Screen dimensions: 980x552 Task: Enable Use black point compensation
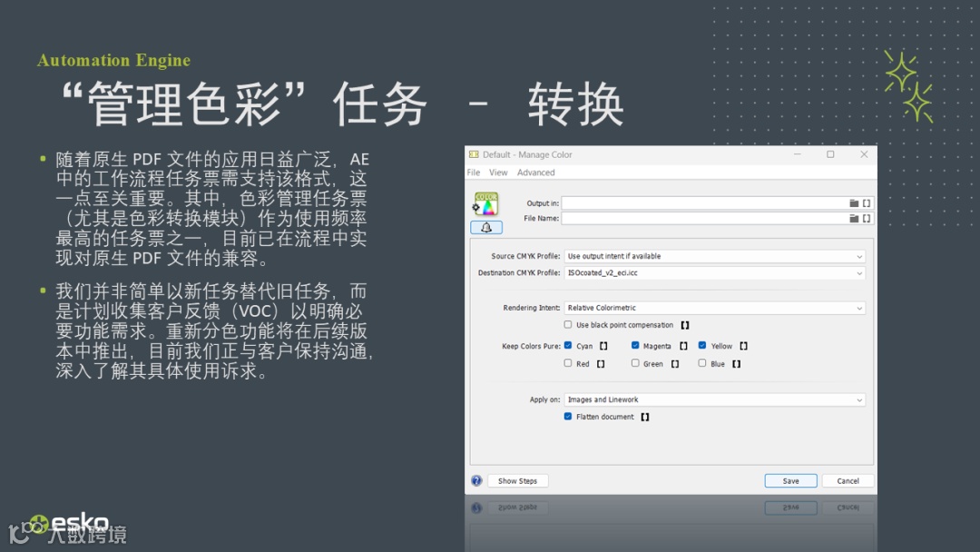[x=567, y=324]
